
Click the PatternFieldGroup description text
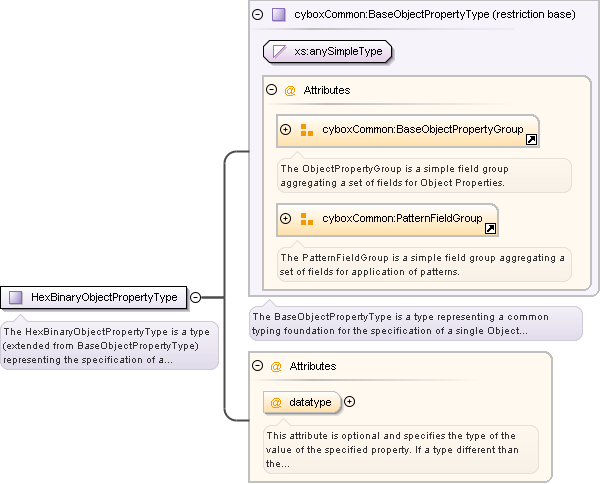click(421, 264)
